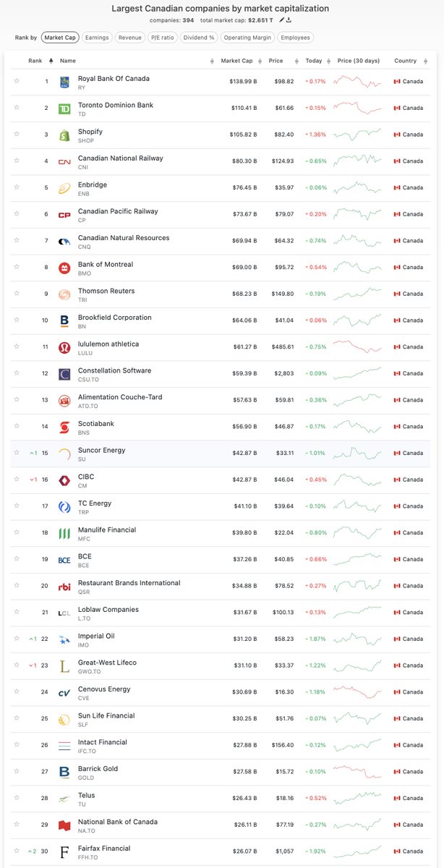Viewport: 444px width, 868px height.
Task: Click the lululemon athletica logo
Action: [64, 347]
